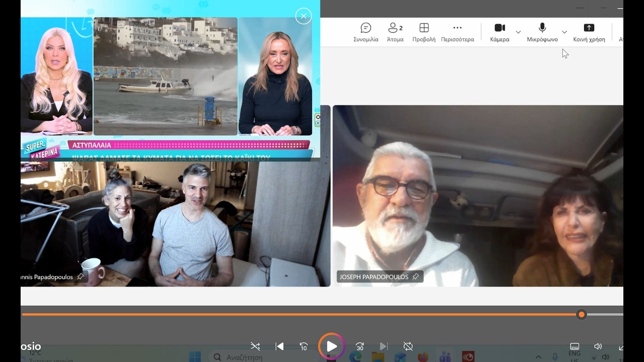The width and height of the screenshot is (644, 362).
Task: Open the Προβολή view layout options
Action: point(424,32)
